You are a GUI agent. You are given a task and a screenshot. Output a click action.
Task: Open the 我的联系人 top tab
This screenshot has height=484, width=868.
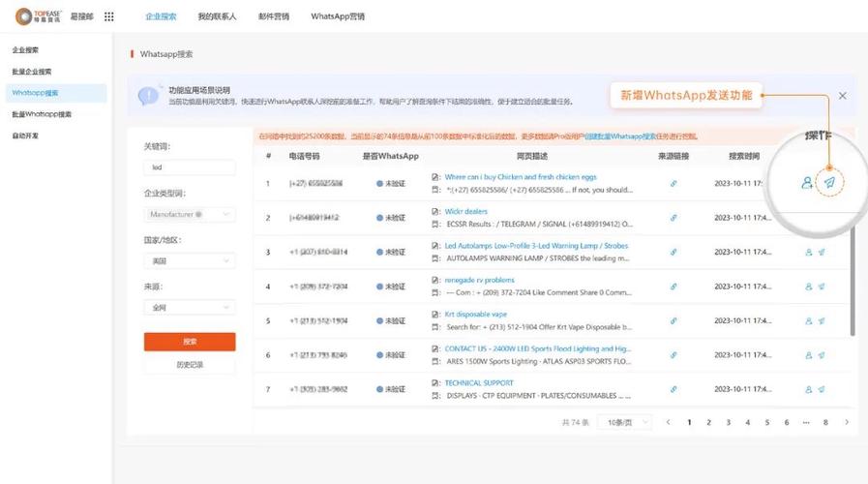[217, 16]
